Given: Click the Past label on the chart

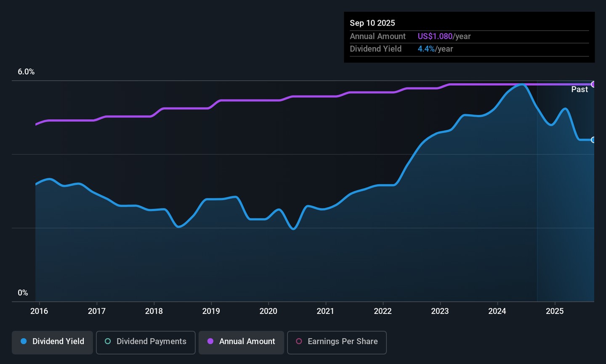Looking at the screenshot, I should (x=579, y=90).
